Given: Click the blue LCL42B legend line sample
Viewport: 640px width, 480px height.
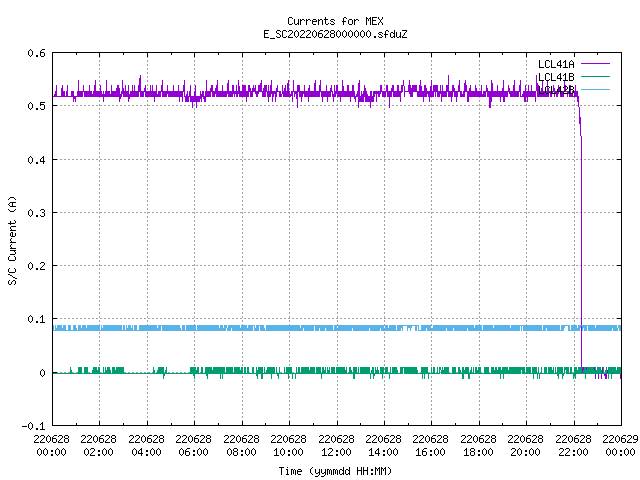Looking at the screenshot, I should coord(595,89).
